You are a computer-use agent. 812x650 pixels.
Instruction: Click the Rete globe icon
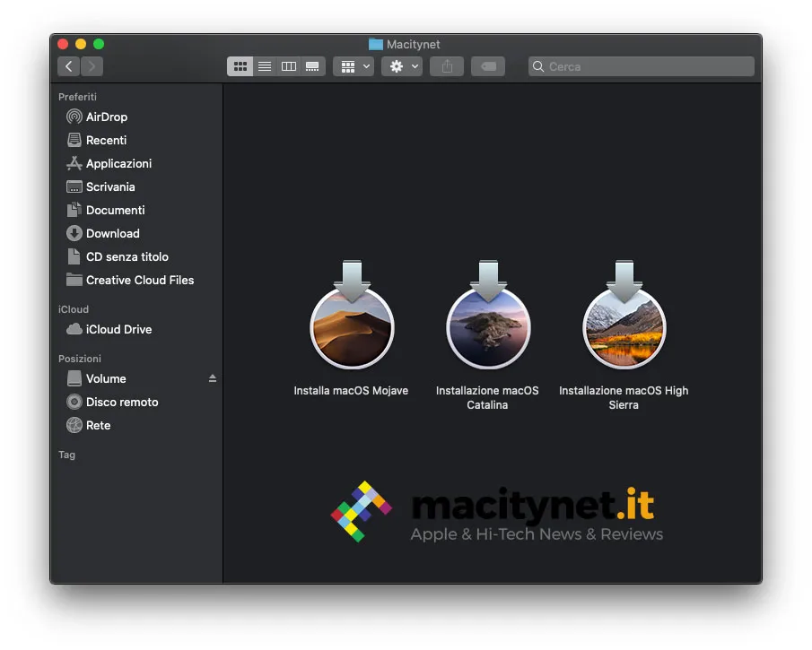pyautogui.click(x=74, y=425)
